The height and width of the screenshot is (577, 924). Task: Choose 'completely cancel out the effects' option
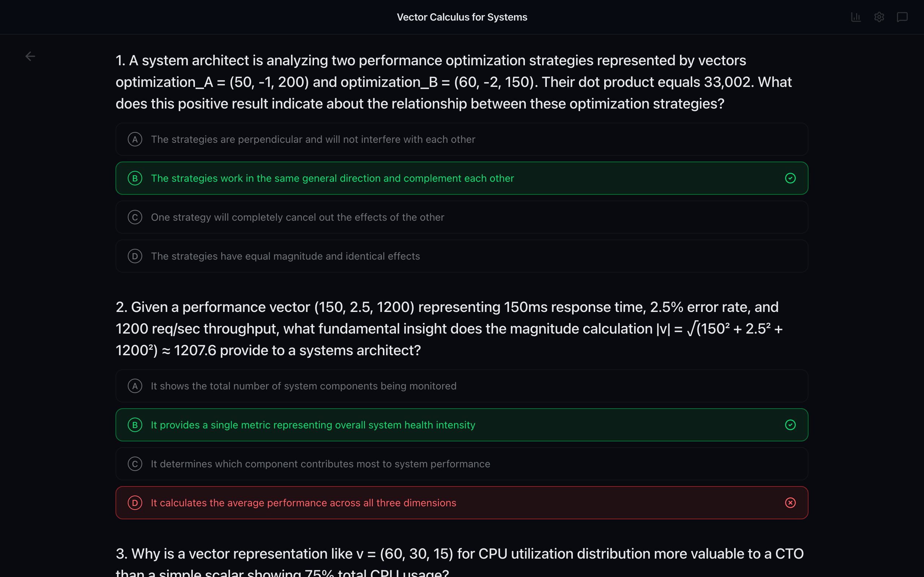tap(297, 217)
